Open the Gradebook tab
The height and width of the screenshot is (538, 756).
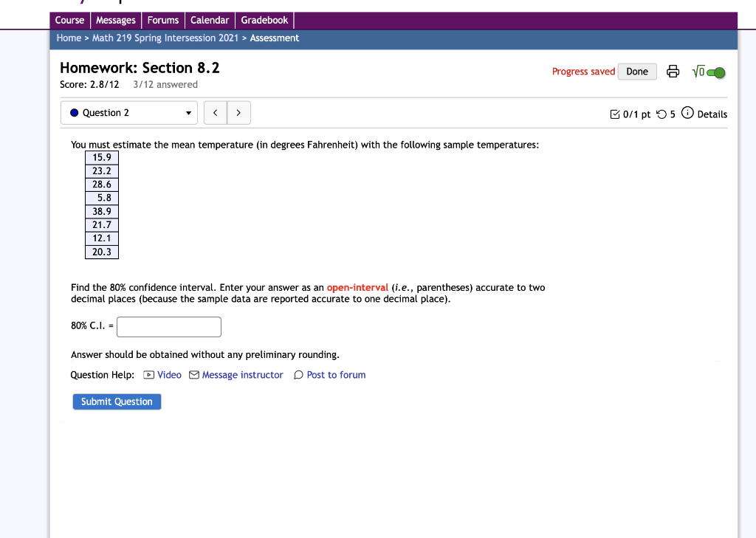click(x=264, y=20)
